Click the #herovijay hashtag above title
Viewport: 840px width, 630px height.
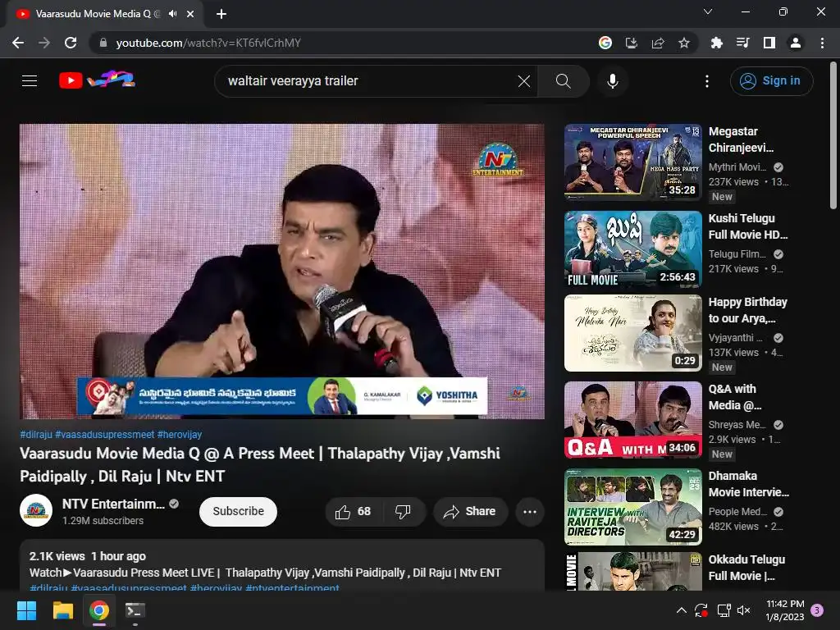pyautogui.click(x=180, y=435)
